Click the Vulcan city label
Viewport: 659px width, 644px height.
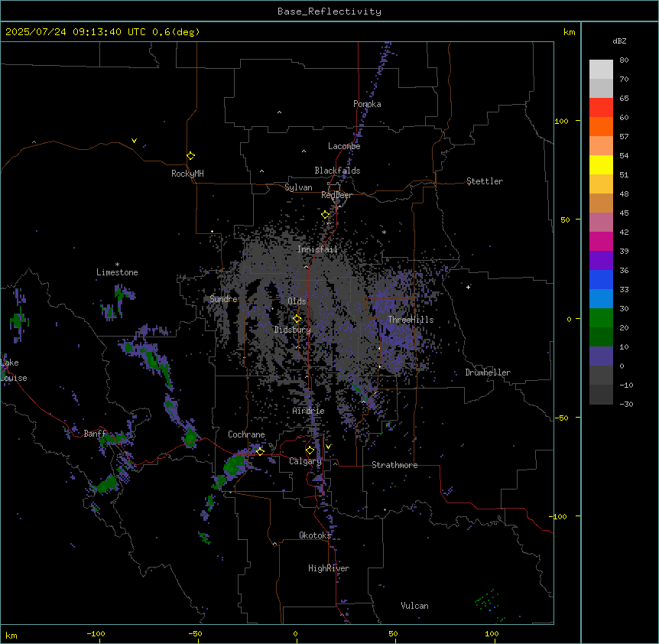(x=415, y=606)
